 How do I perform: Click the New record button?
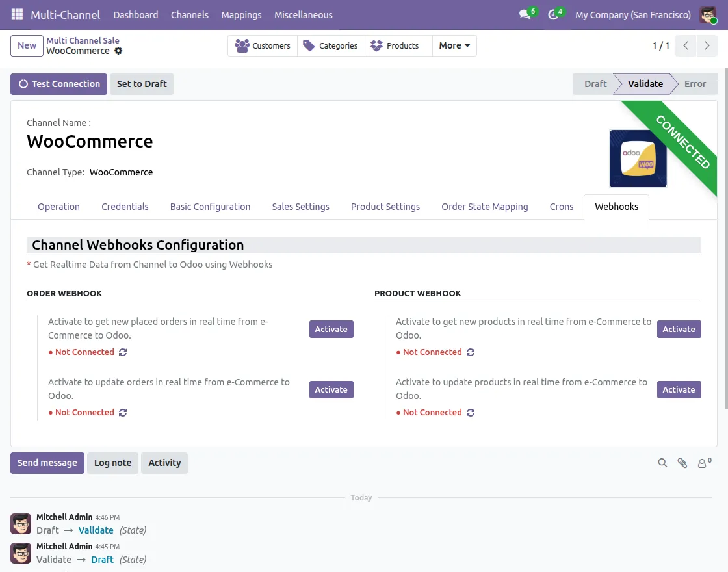click(x=27, y=45)
